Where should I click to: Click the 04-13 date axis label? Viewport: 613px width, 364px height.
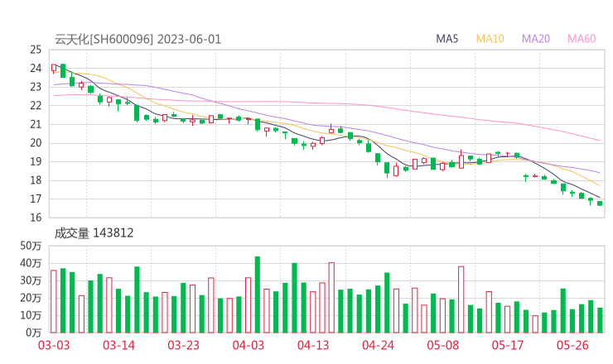point(313,345)
